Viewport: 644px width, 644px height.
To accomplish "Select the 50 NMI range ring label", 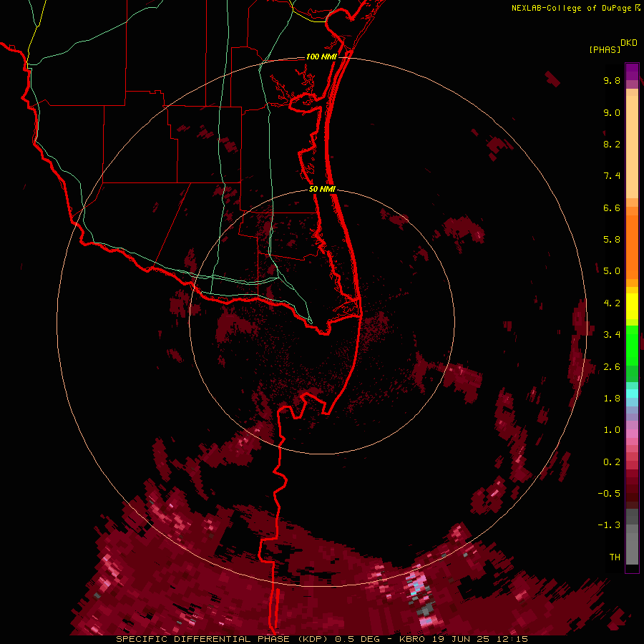I will (322, 189).
